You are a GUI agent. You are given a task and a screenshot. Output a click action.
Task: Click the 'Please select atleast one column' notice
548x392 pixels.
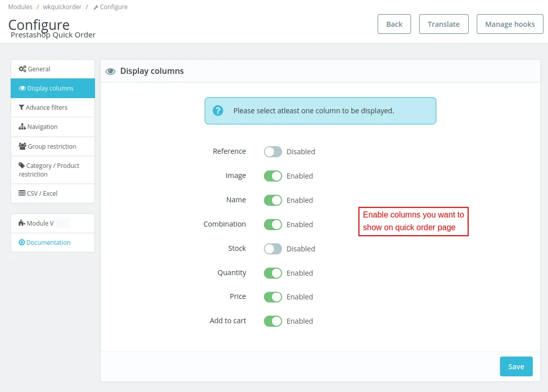tap(321, 111)
